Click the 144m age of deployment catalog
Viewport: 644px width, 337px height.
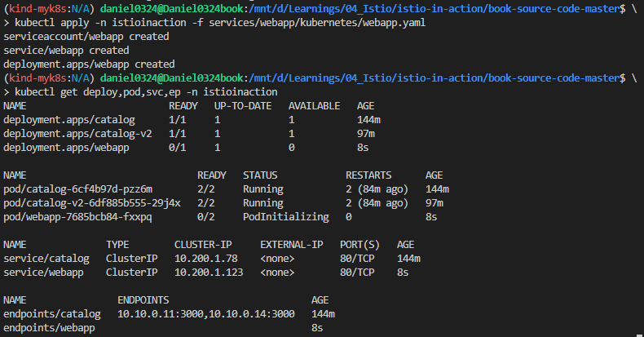368,120
